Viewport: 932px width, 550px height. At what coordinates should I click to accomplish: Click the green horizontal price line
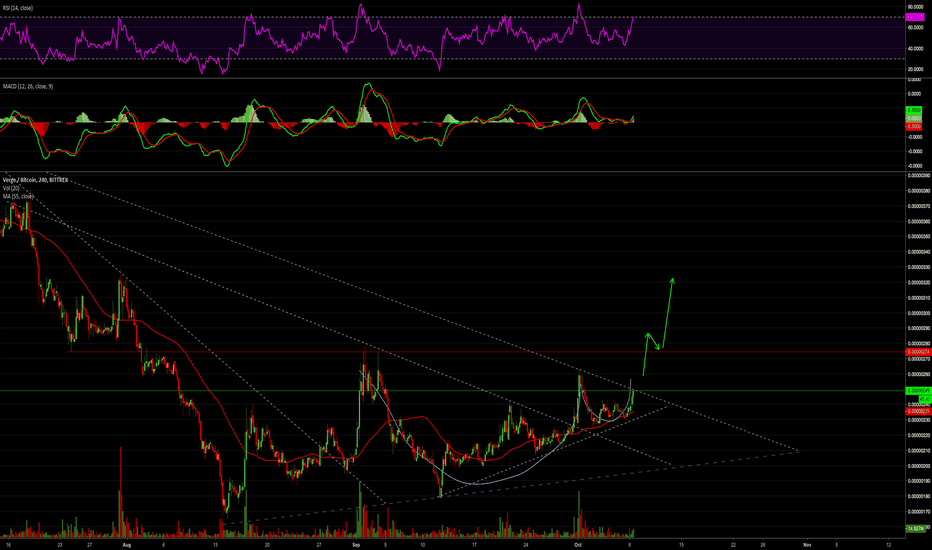pos(452,391)
